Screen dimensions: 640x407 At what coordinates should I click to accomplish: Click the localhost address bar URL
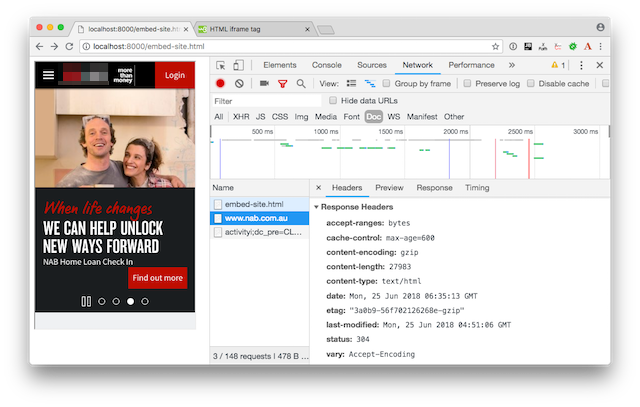(x=149, y=47)
